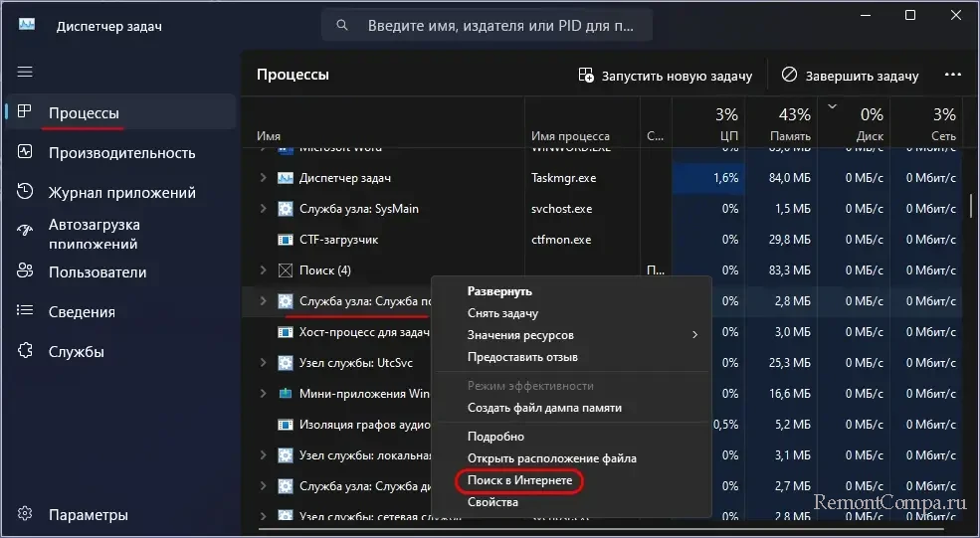Click the Завершить задачу button
Screen dimensions: 980x538
pyautogui.click(x=850, y=76)
